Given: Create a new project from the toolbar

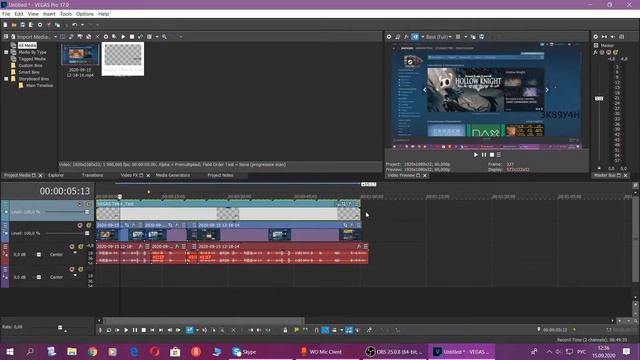Looking at the screenshot, I should point(5,25).
